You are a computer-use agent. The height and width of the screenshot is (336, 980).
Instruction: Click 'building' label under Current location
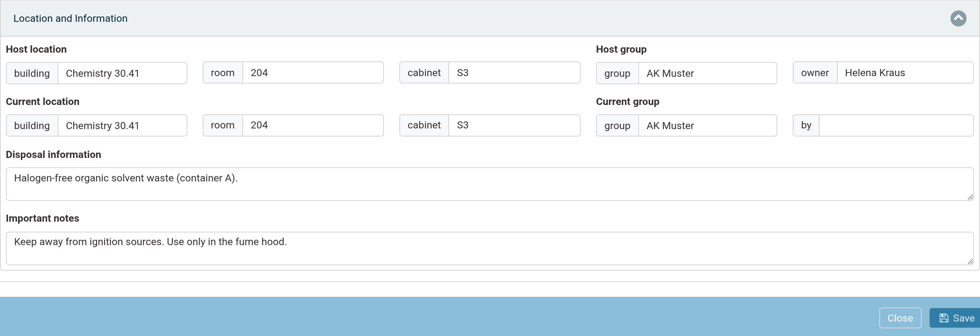pos(32,125)
